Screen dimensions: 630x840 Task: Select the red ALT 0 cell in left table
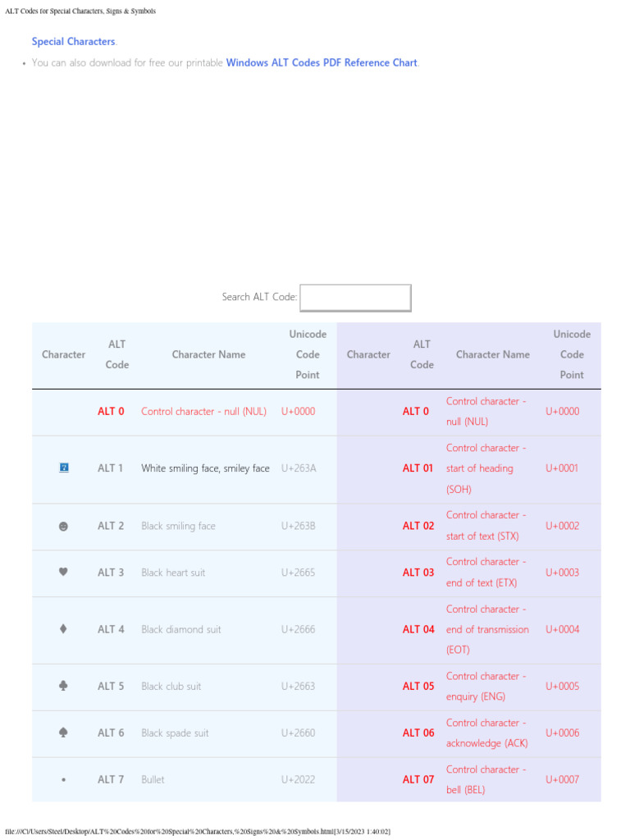(x=111, y=412)
